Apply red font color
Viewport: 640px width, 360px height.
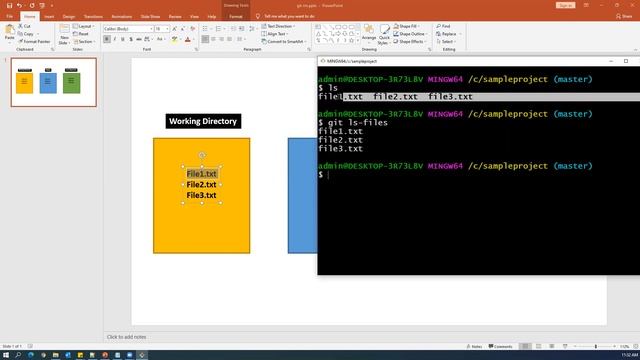tap(188, 39)
